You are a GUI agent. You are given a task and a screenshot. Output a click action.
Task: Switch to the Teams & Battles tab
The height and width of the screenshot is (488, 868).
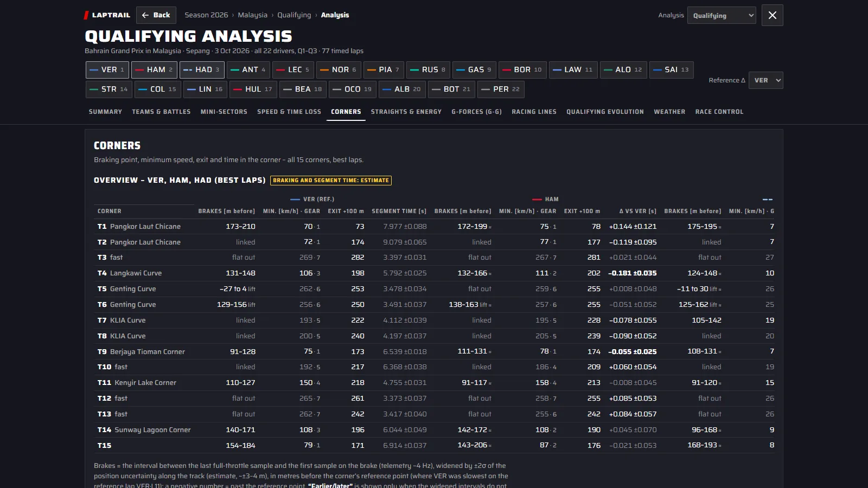[x=161, y=112]
